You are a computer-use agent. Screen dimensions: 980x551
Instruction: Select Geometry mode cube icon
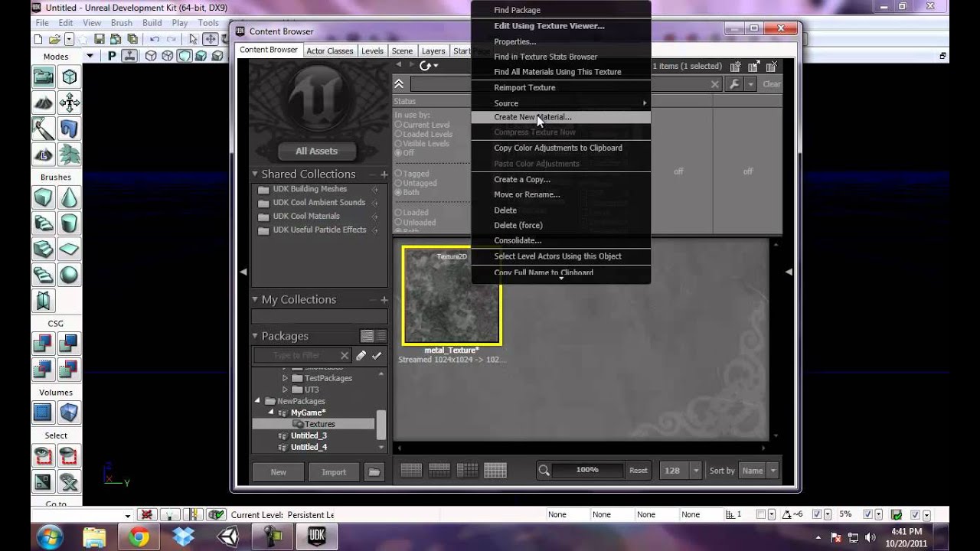click(69, 77)
